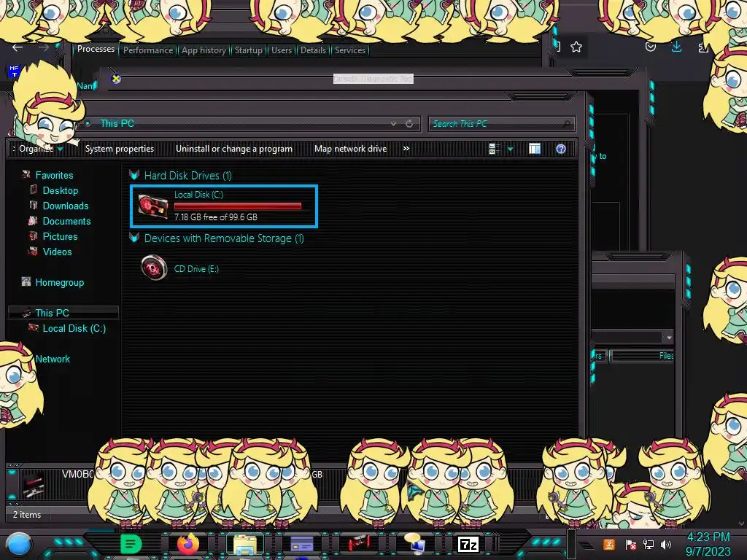747x560 pixels.
Task: Open the Start orb
Action: 18,545
